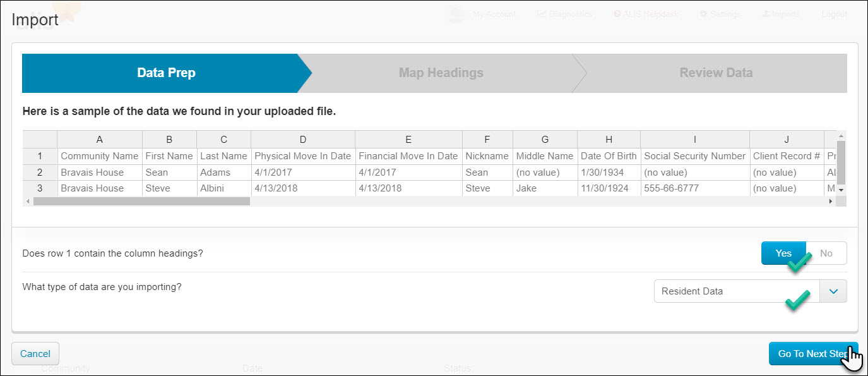The width and height of the screenshot is (868, 376).
Task: Open the data type dropdown arrow
Action: pyautogui.click(x=833, y=291)
